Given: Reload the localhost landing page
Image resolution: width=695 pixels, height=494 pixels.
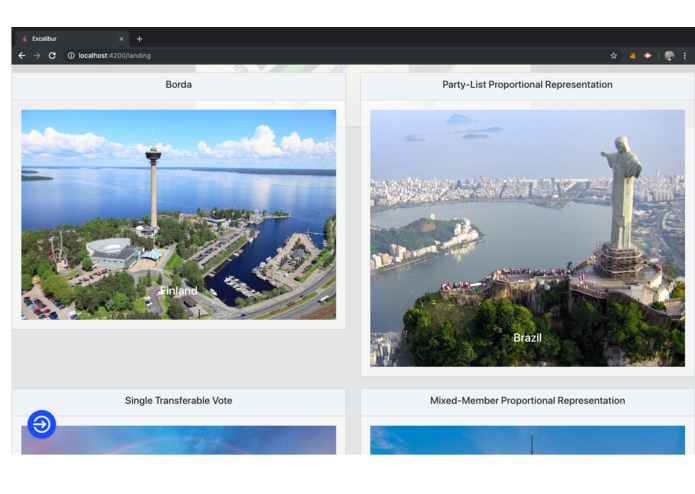Looking at the screenshot, I should 52,55.
